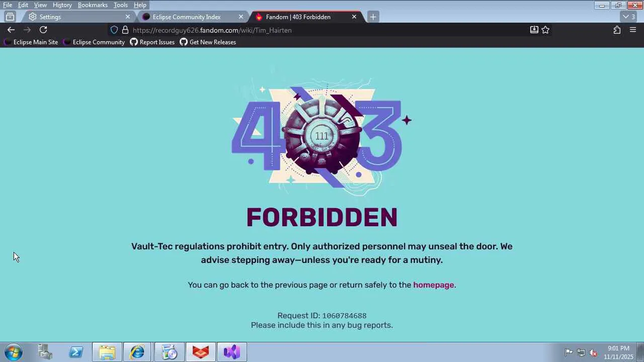Click the FORBIDDEN heading text
Screen dimensions: 644x362
[x=322, y=218]
